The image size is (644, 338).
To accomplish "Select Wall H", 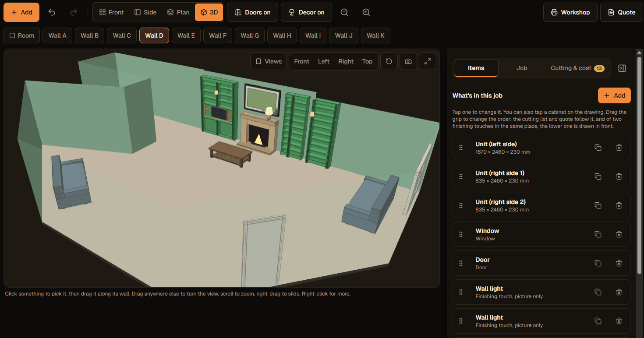I will tap(282, 35).
